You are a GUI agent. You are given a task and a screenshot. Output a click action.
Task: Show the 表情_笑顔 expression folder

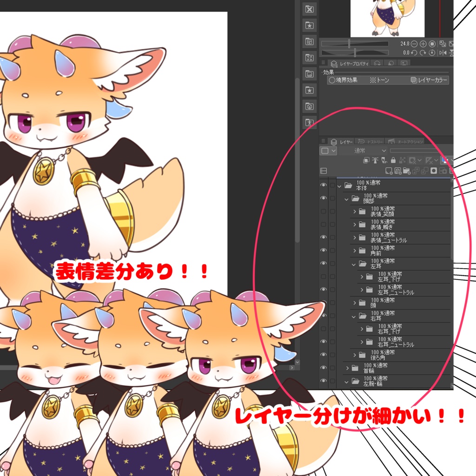pyautogui.click(x=324, y=212)
